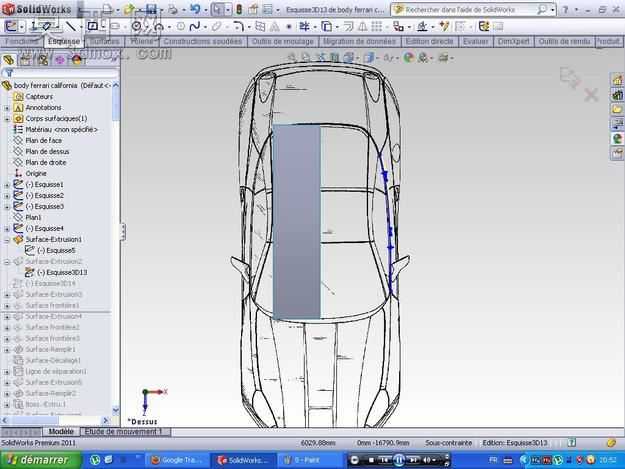Open the DimXpertManager panel tab
The image size is (625, 469).
[x=60, y=60]
